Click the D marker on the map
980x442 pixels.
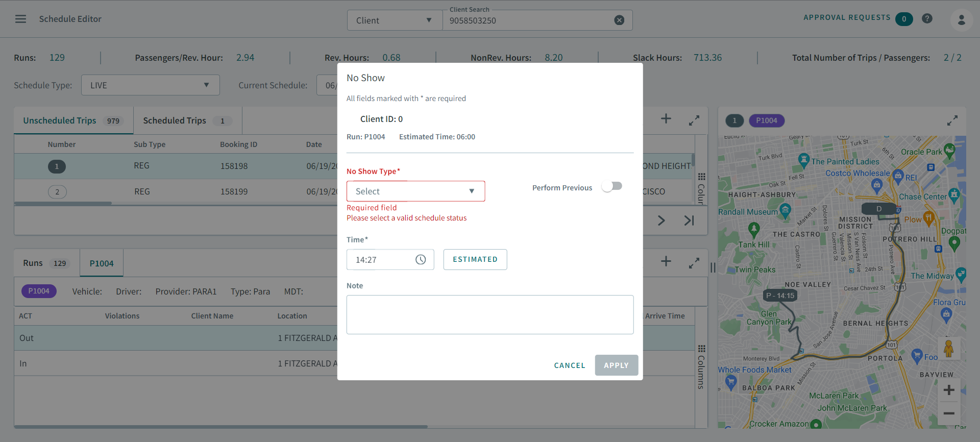[879, 209]
